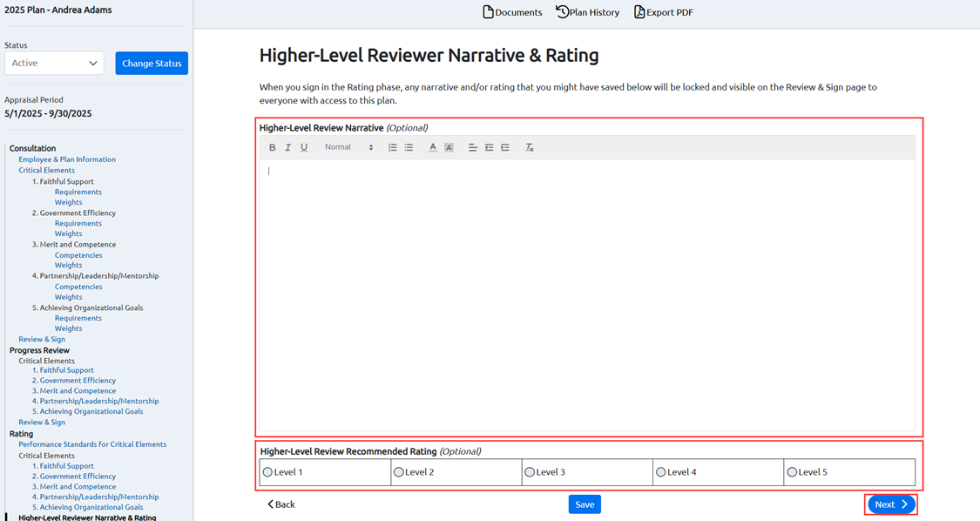This screenshot has height=521, width=980.
Task: Open Documents from top bar
Action: click(512, 12)
